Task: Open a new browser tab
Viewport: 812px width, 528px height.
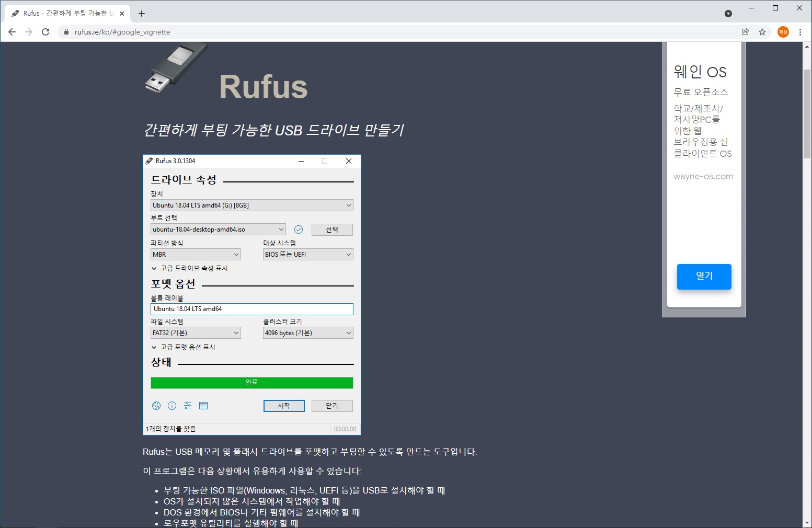Action: pos(142,14)
